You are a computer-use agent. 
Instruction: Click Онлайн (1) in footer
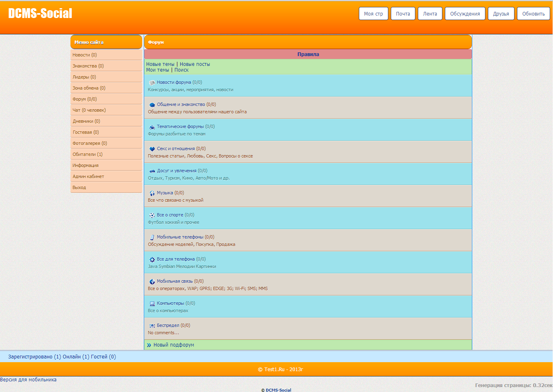(76, 357)
